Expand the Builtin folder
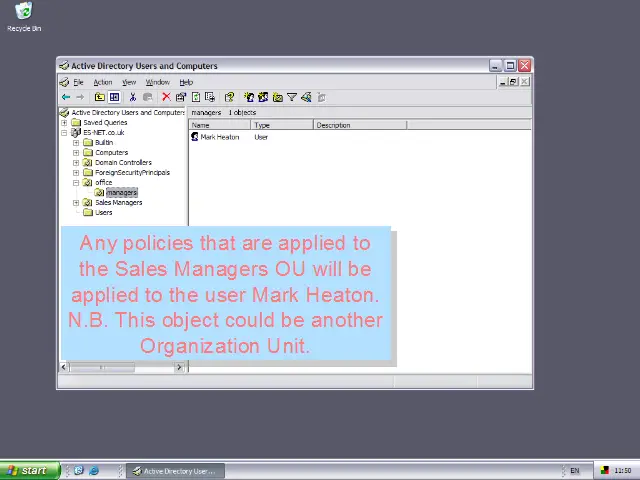The width and height of the screenshot is (640, 480). pyautogui.click(x=76, y=142)
